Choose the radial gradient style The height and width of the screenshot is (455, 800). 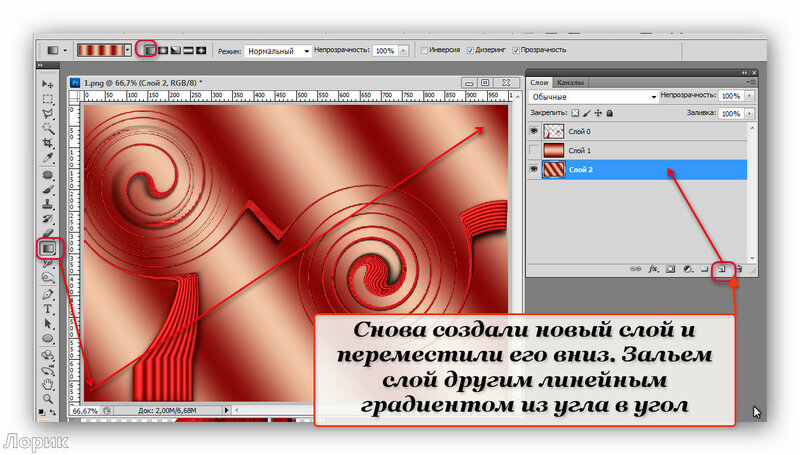click(x=163, y=50)
